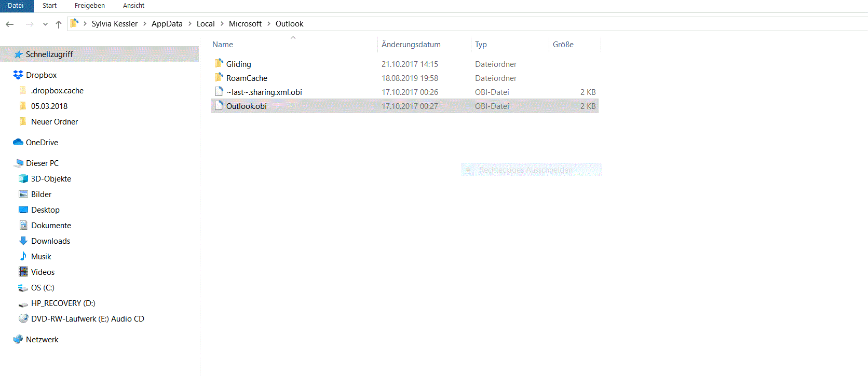Select the Gliding folder name
The image size is (868, 376).
(238, 64)
